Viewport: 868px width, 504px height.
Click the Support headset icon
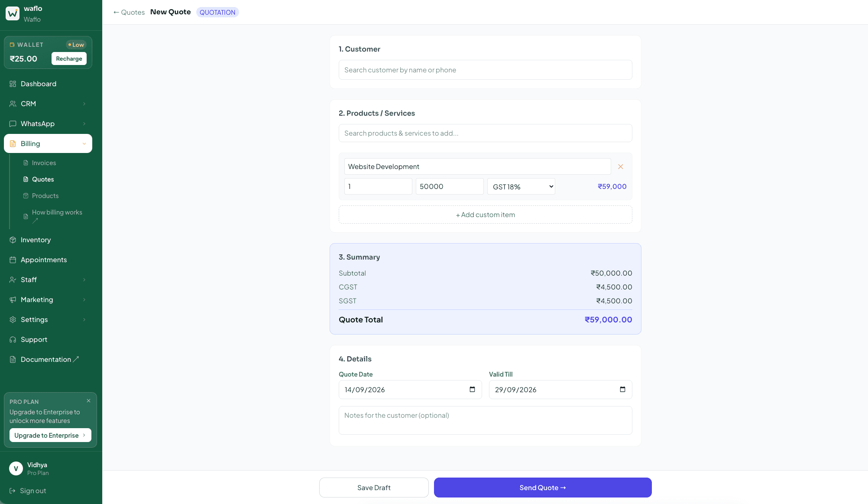pyautogui.click(x=13, y=339)
